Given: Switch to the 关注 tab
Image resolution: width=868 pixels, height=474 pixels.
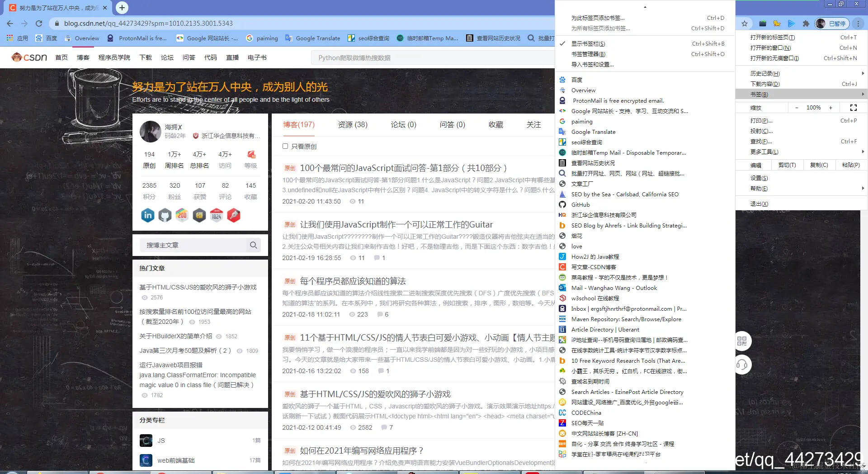Looking at the screenshot, I should pos(534,125).
